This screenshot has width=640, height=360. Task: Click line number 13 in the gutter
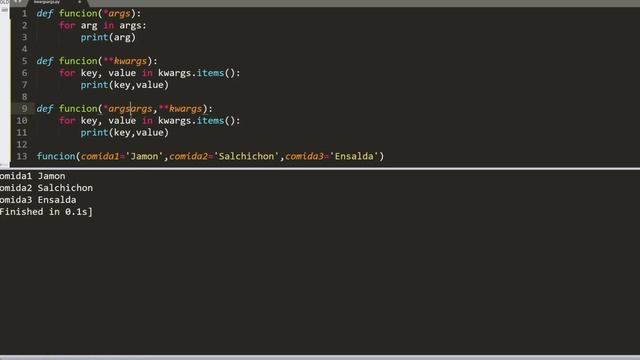click(x=22, y=156)
